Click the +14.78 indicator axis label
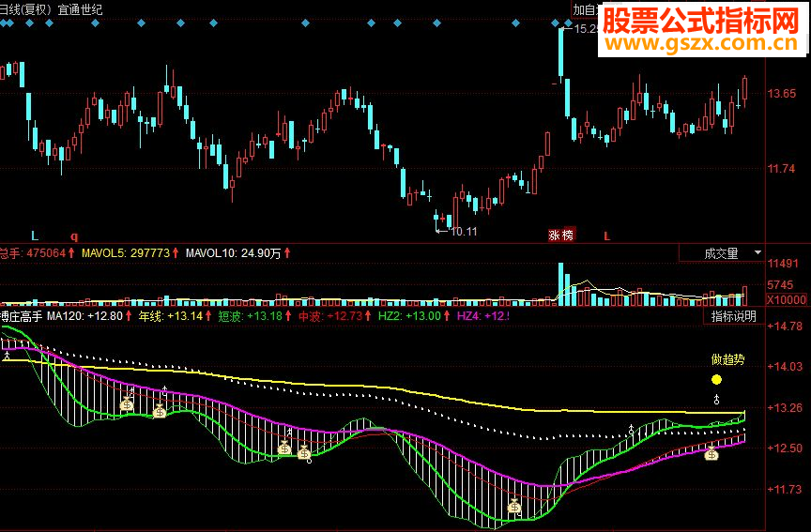This screenshot has width=811, height=532. click(785, 327)
